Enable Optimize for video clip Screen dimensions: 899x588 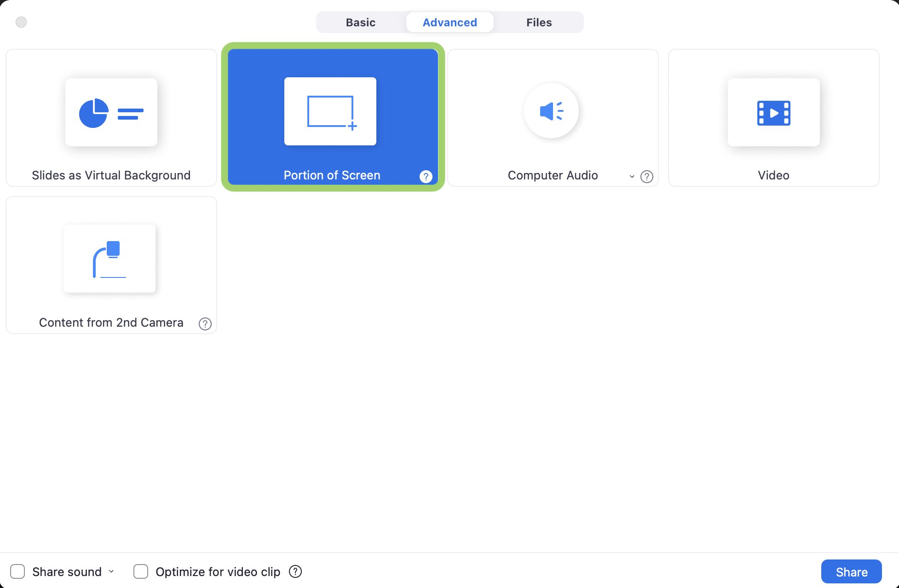[x=140, y=571]
